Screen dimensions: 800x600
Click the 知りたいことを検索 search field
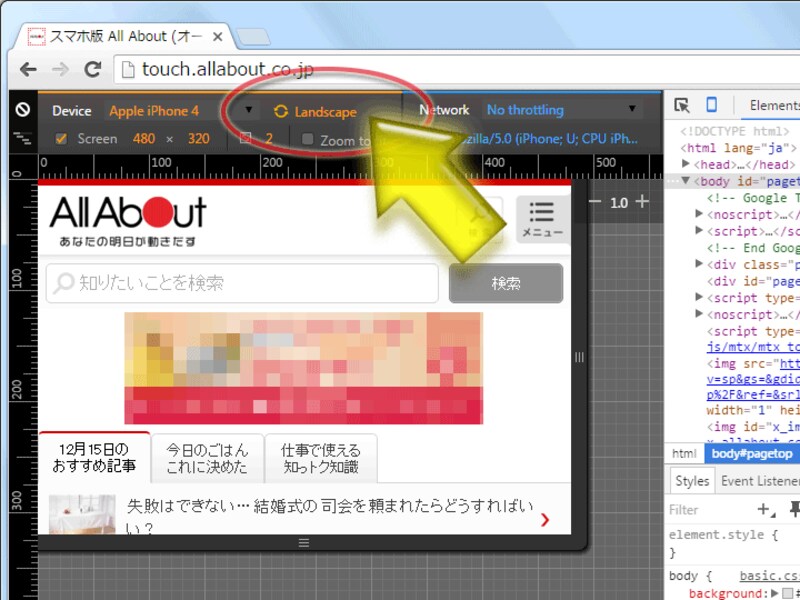pyautogui.click(x=242, y=283)
